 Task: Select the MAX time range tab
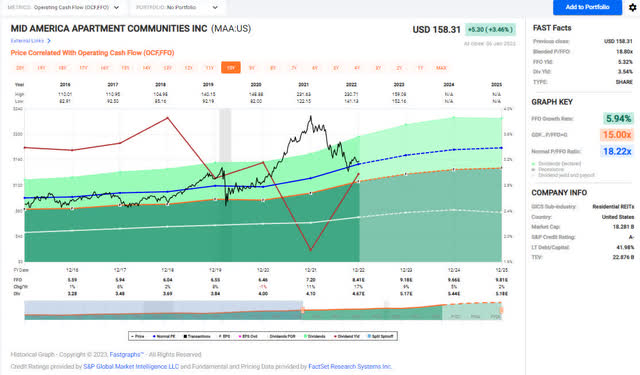[x=441, y=68]
